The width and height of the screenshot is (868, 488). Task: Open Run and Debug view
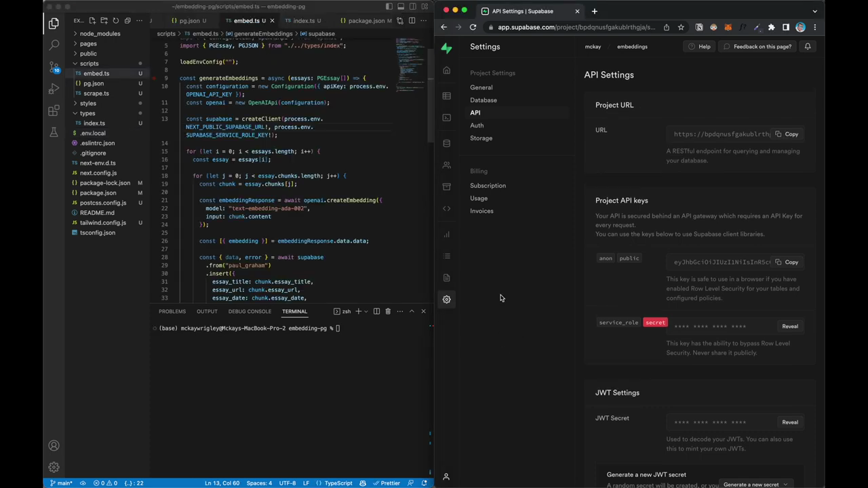point(54,89)
